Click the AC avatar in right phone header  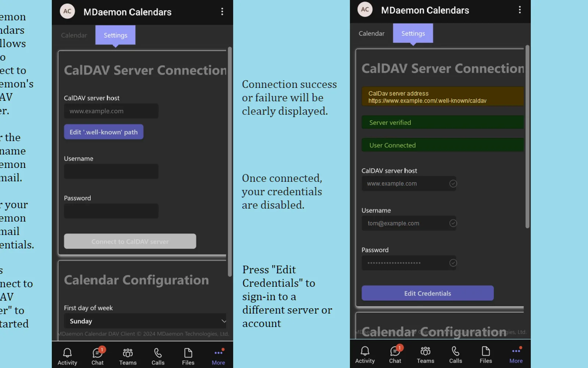(x=365, y=9)
